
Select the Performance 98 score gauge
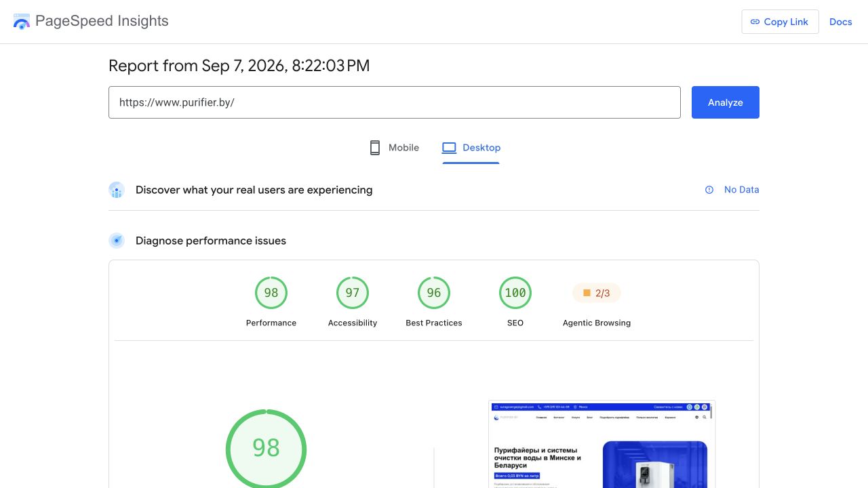271,293
